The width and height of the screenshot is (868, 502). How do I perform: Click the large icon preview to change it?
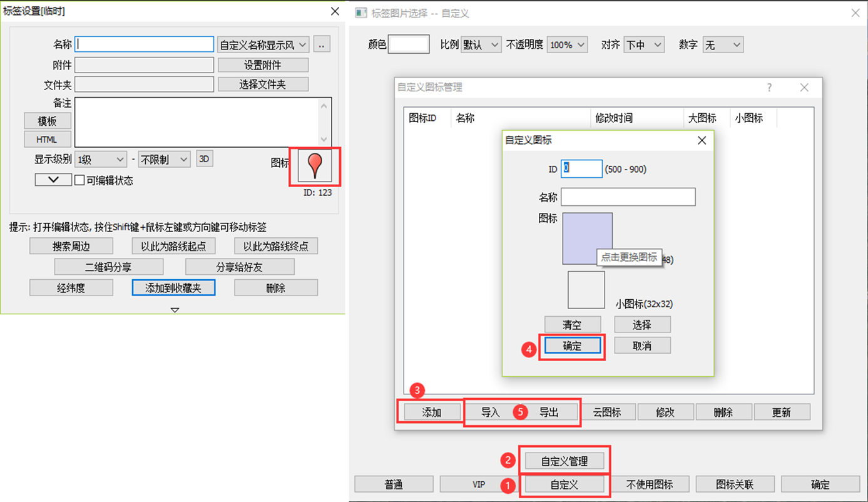pyautogui.click(x=587, y=238)
